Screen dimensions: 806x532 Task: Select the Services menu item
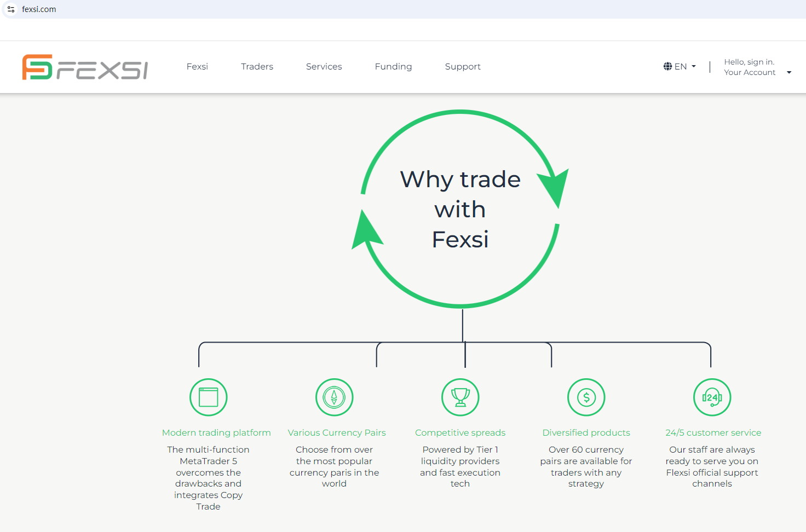(324, 67)
